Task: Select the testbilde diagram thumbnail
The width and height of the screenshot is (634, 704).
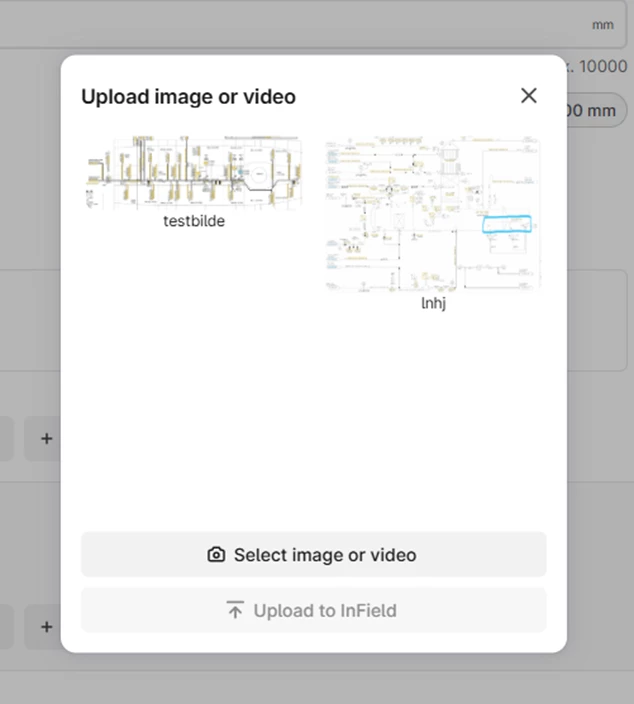Action: click(x=194, y=171)
